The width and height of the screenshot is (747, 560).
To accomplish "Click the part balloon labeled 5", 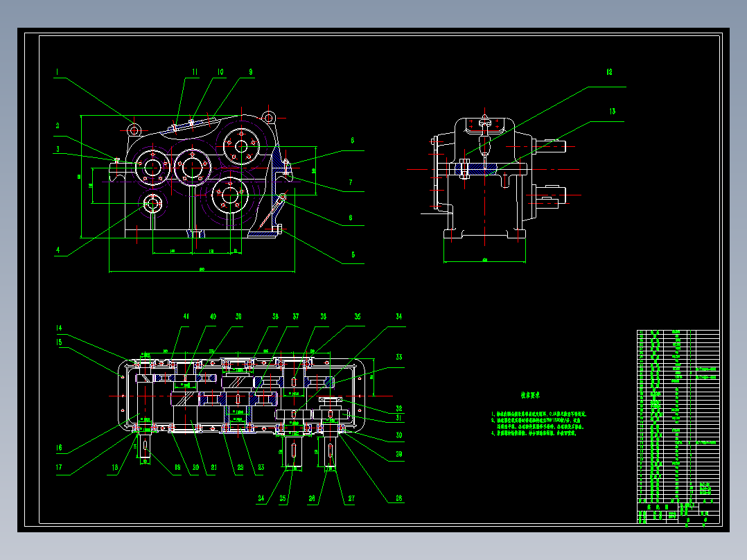I will 353,254.
